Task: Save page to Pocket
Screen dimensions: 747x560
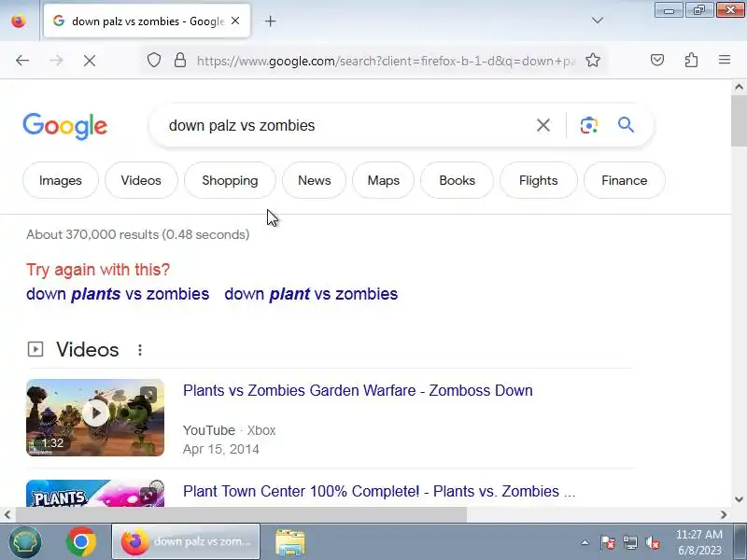Action: click(x=657, y=60)
